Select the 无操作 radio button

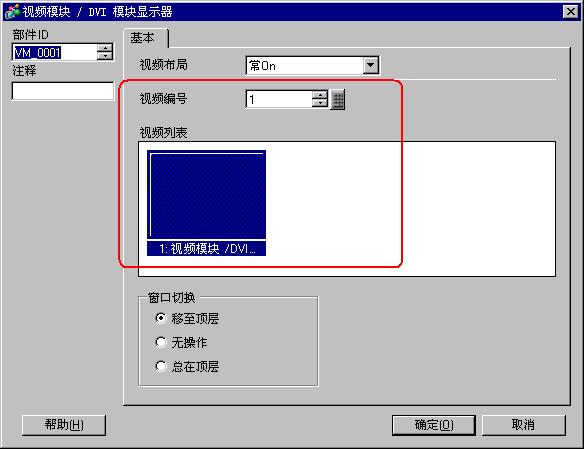tap(161, 342)
